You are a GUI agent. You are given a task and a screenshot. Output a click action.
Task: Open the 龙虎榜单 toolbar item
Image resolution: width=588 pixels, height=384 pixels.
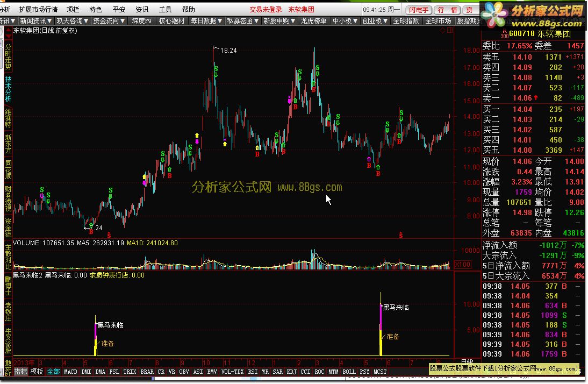tap(313, 20)
